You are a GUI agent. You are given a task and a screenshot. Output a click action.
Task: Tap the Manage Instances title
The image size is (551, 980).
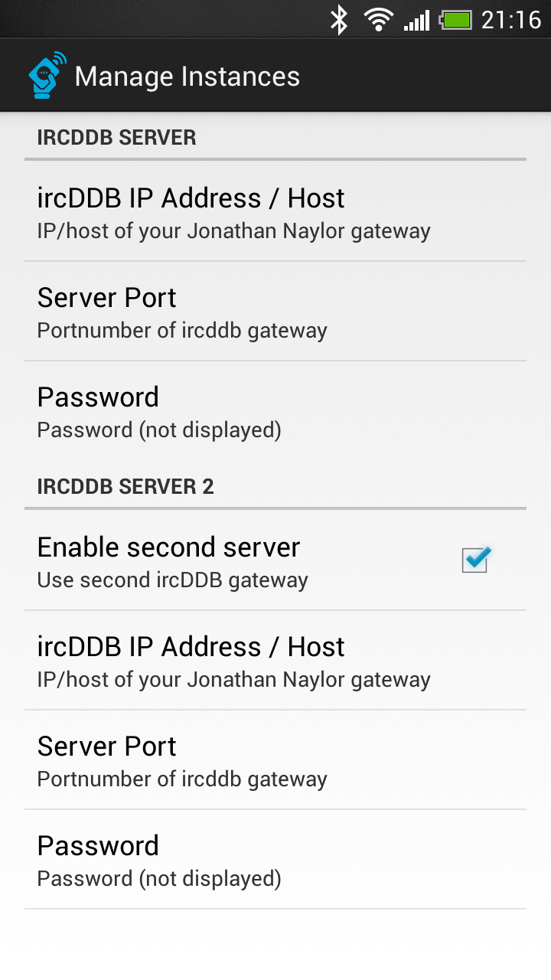point(187,77)
